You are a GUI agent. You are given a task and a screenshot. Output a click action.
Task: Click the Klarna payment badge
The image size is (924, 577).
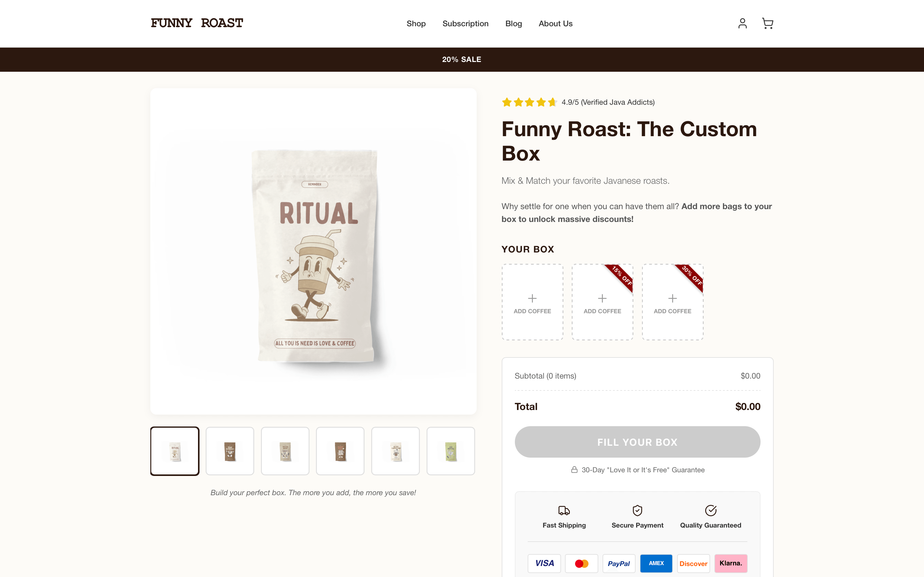click(730, 563)
